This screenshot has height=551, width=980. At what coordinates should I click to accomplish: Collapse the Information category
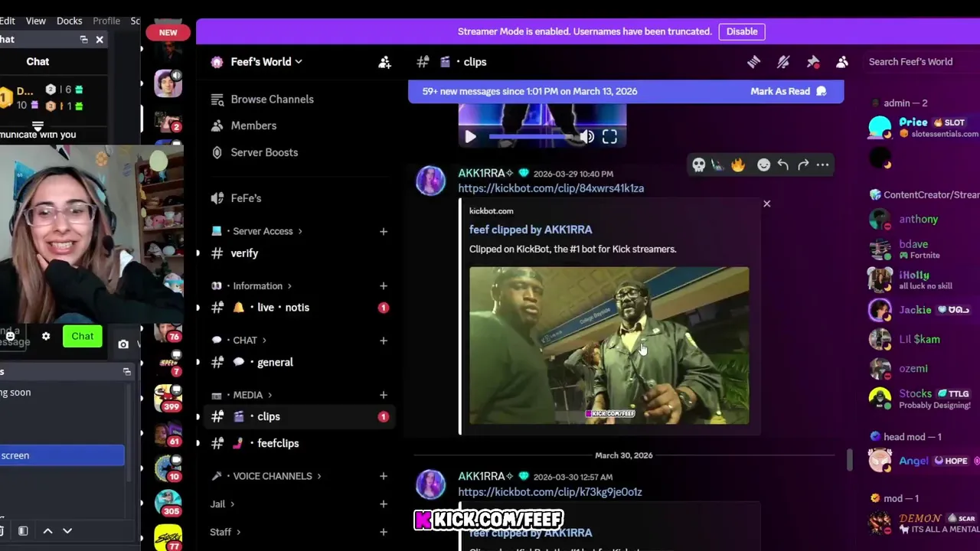(x=262, y=286)
